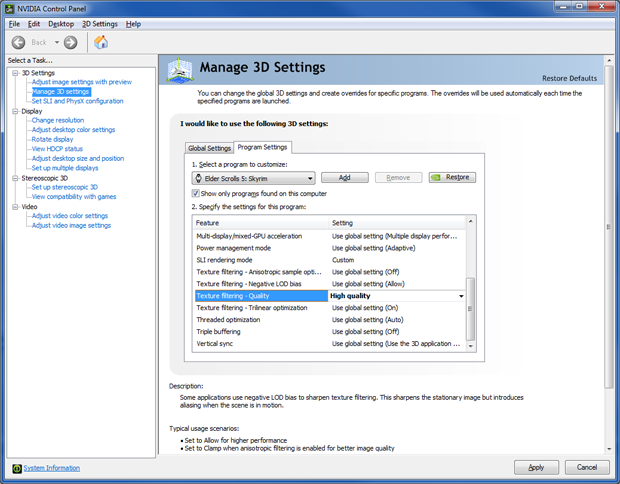
Task: Click the Back arrow toolbar icon
Action: [18, 42]
